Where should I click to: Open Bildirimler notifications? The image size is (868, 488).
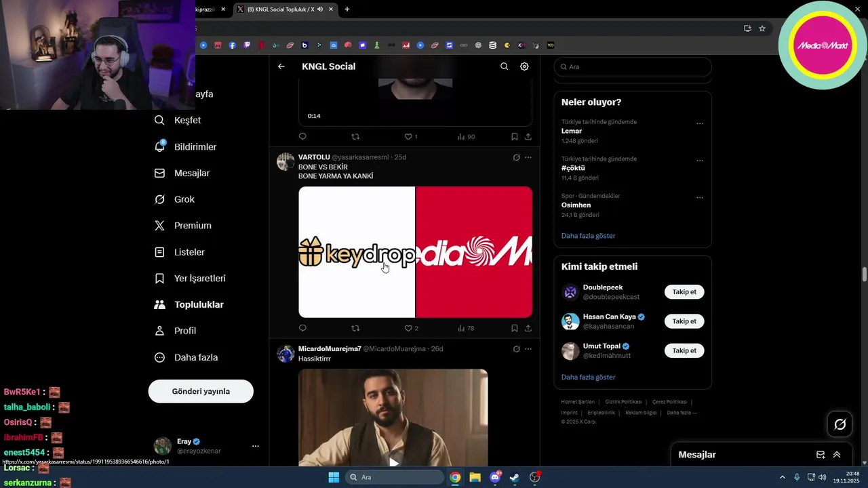click(x=186, y=146)
